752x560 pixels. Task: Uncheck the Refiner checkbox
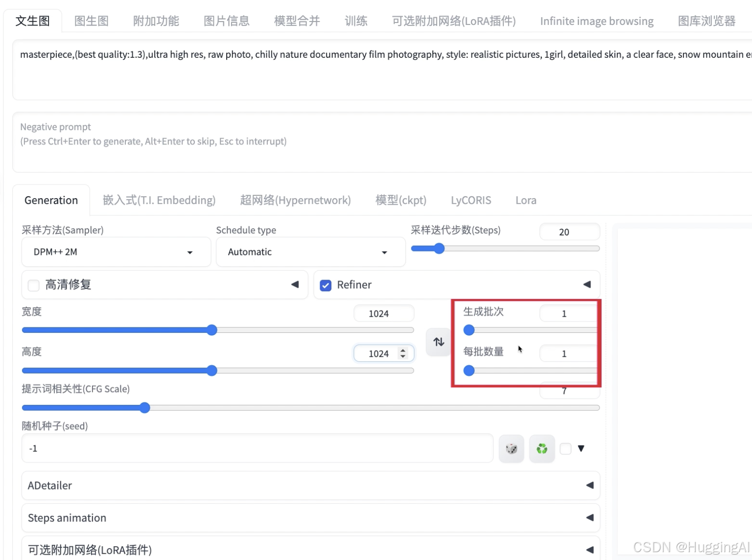pyautogui.click(x=326, y=285)
